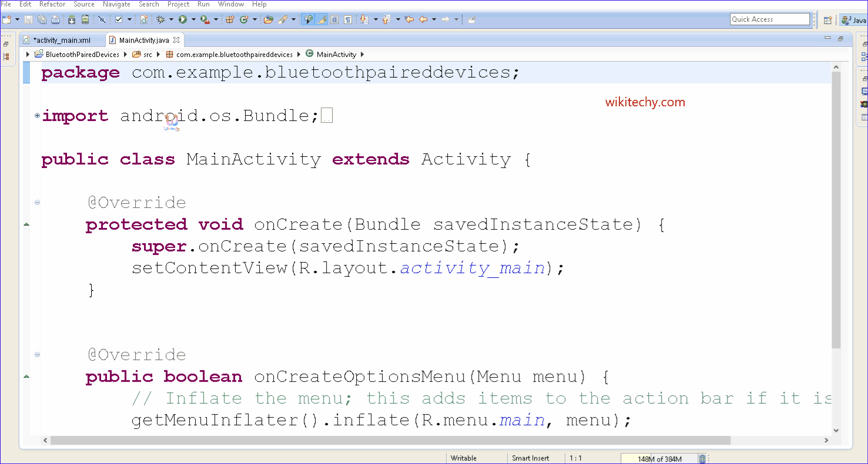
Task: Open the Refactor menu
Action: (x=52, y=4)
